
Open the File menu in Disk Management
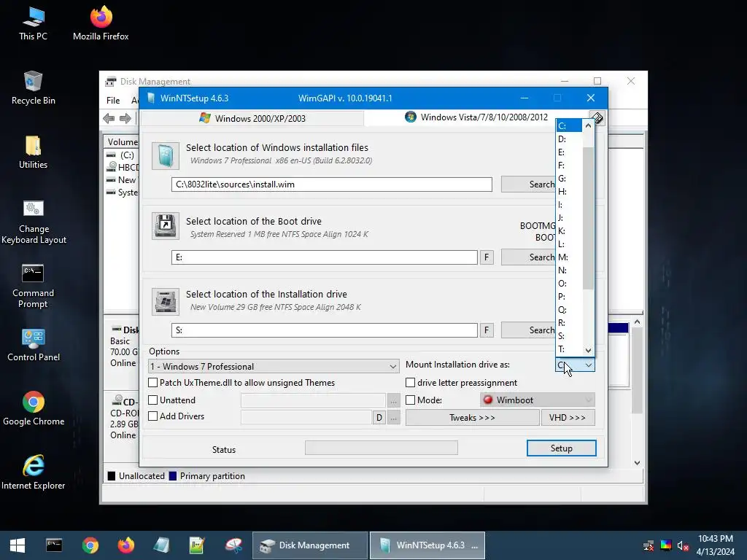pyautogui.click(x=113, y=101)
